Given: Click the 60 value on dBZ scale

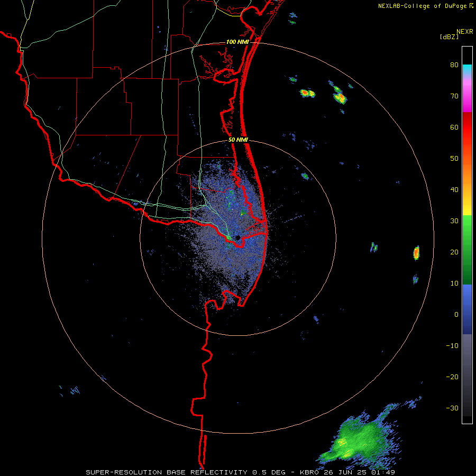Looking at the screenshot, I should (454, 127).
